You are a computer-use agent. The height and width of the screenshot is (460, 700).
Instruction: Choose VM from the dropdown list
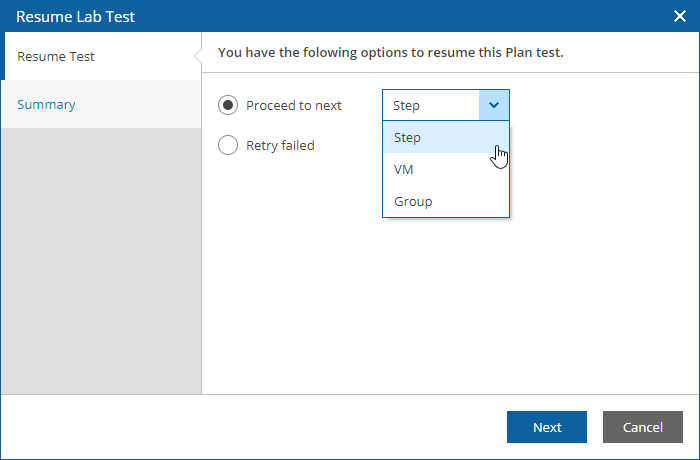pyautogui.click(x=446, y=169)
